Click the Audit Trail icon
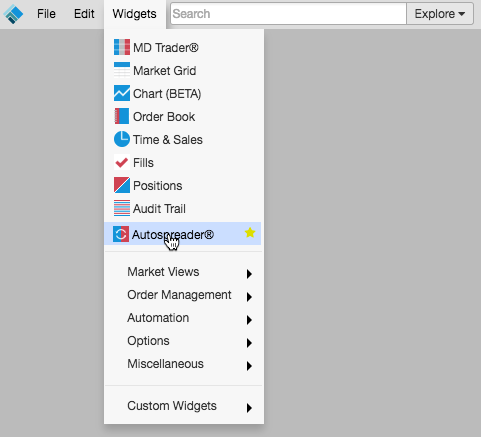The image size is (481, 437). 122,208
